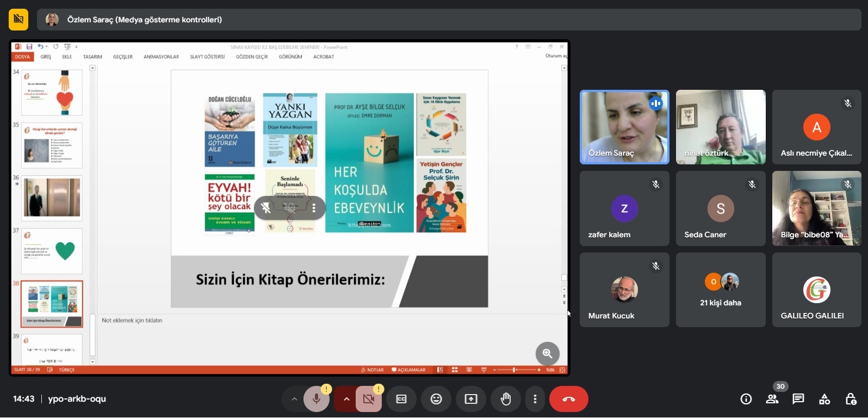
Task: Click next slide arrow on PowerPoint's right scrollbar
Action: 564,302
